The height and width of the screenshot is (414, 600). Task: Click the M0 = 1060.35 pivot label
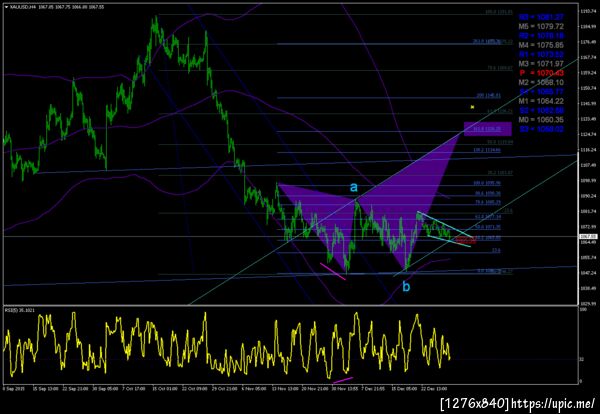tap(541, 120)
